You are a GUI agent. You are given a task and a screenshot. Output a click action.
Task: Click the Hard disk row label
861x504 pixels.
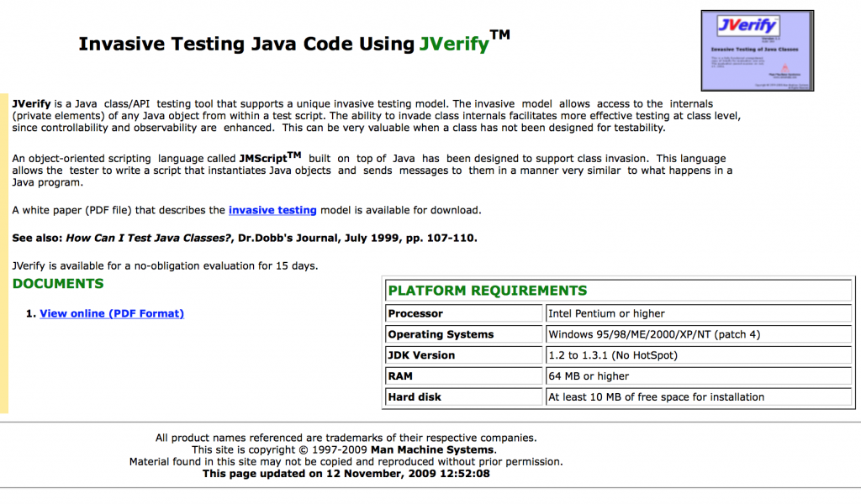pyautogui.click(x=463, y=397)
